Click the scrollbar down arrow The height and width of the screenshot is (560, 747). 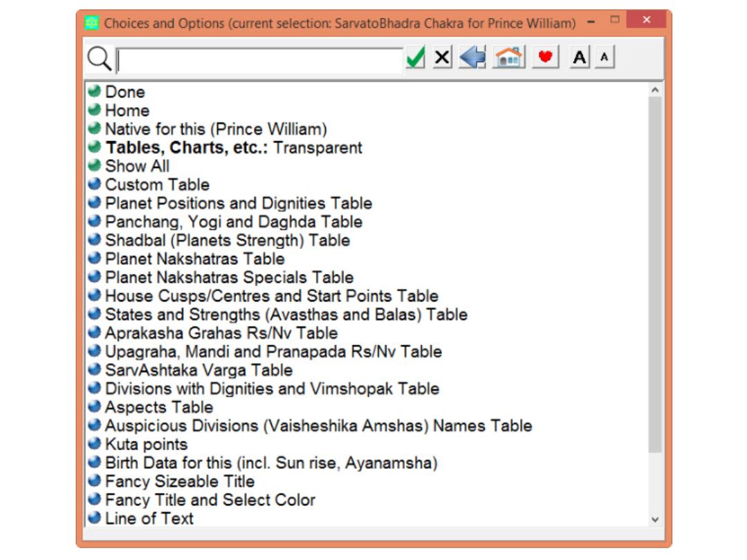pos(655,519)
